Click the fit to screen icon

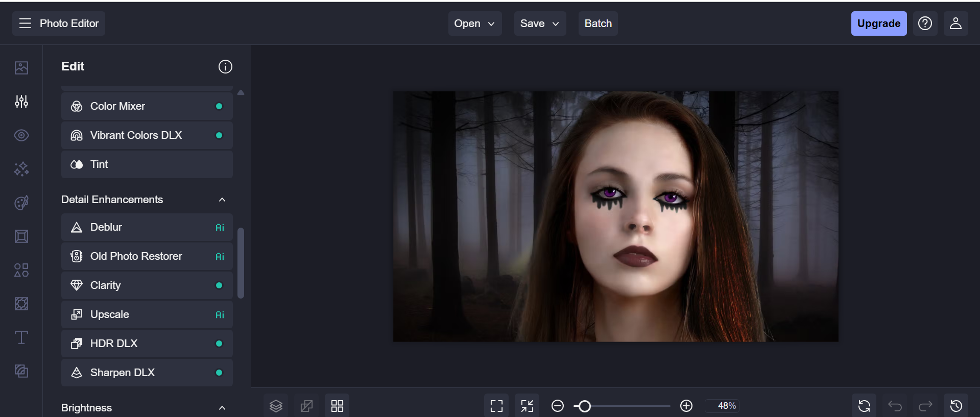coord(496,406)
